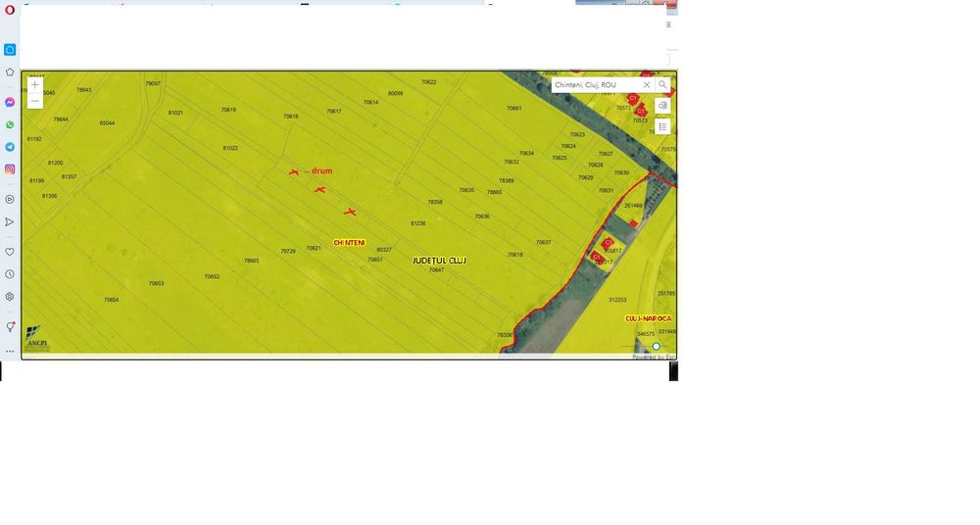Select parcel 70617 on the map
Screen dimensions: 980x525
click(x=334, y=112)
